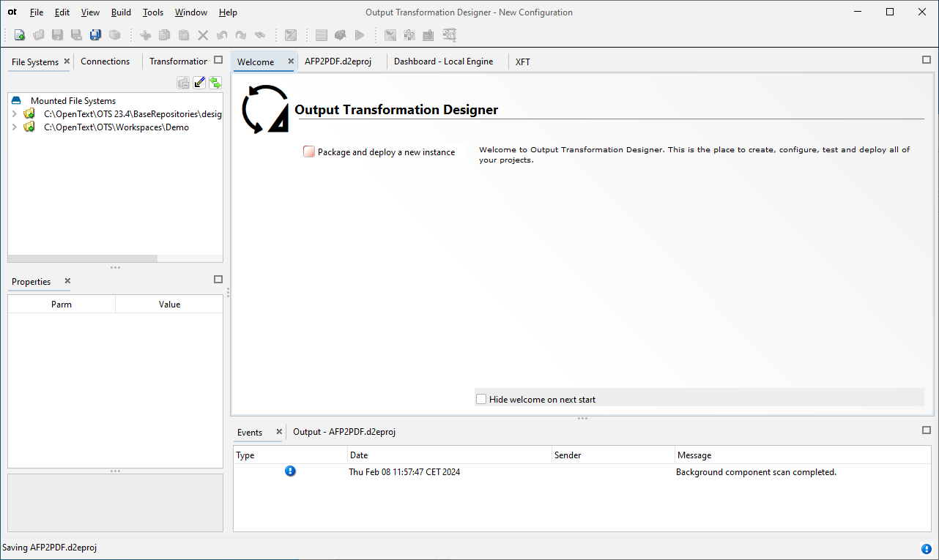Click the Save toolbar icon
Image resolution: width=939 pixels, height=560 pixels.
pyautogui.click(x=58, y=35)
